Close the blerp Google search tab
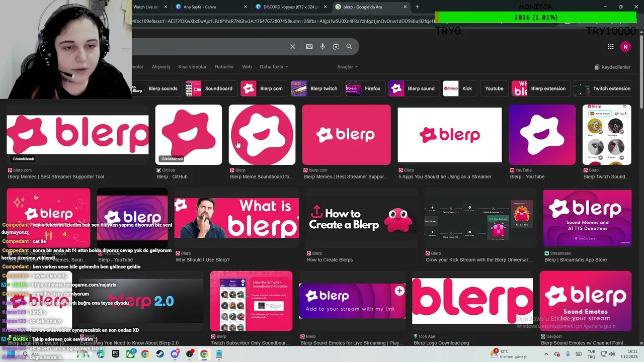The image size is (644, 362). pos(405,7)
